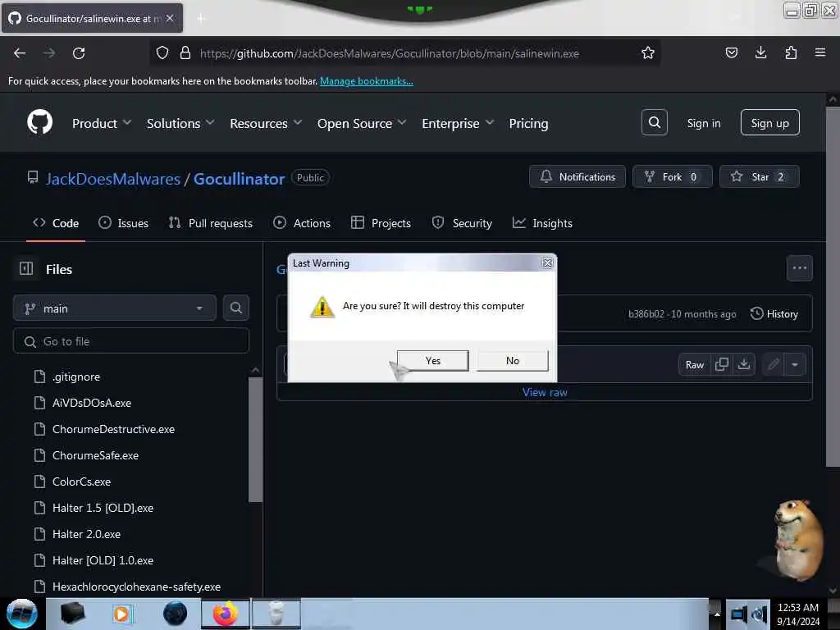
Task: Click the Windows Start orb
Action: pos(21,614)
